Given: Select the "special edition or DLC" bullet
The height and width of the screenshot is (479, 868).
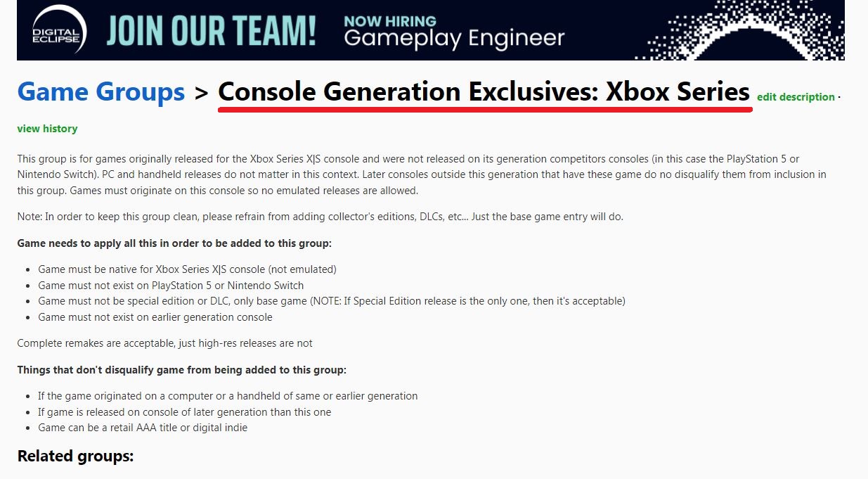Looking at the screenshot, I should (x=332, y=301).
